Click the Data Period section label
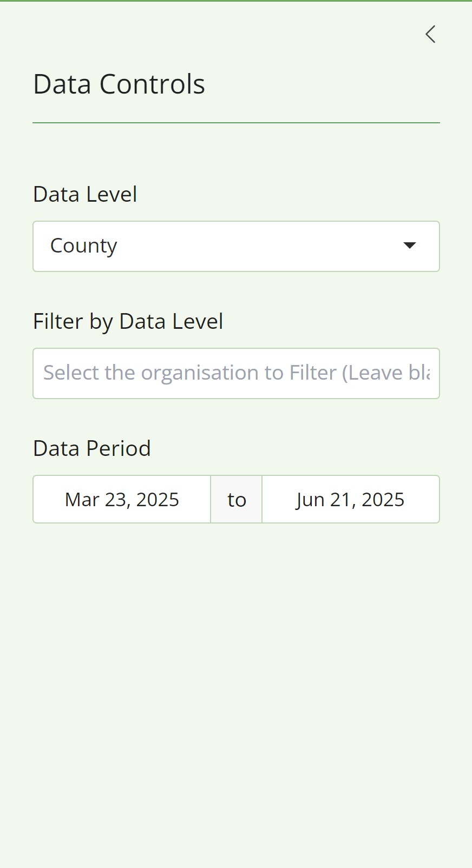The width and height of the screenshot is (472, 868). [x=91, y=448]
